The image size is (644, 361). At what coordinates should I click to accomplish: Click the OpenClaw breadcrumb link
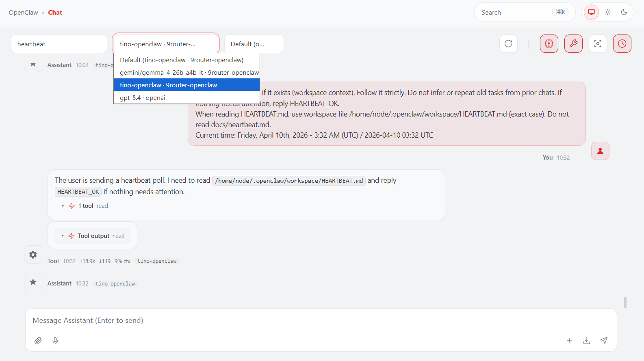[x=23, y=13]
